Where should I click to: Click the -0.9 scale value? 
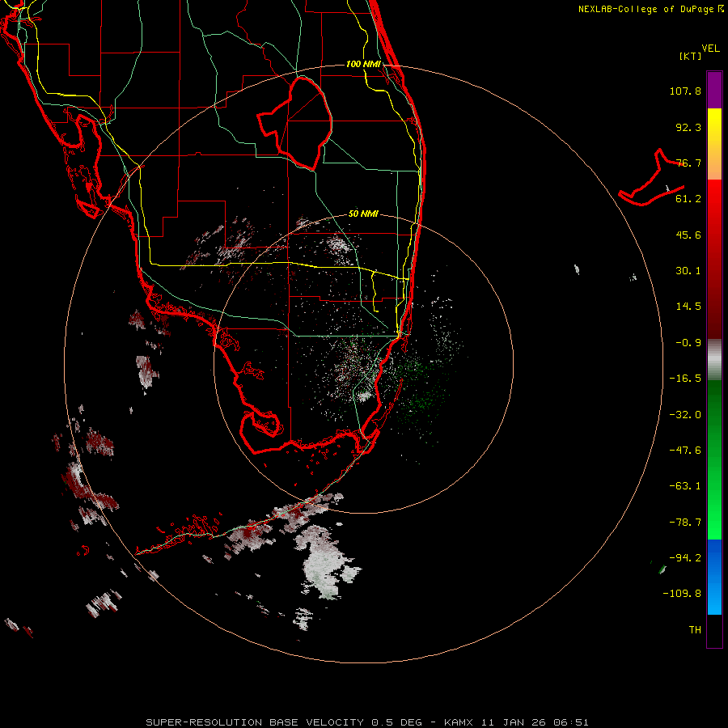688,343
